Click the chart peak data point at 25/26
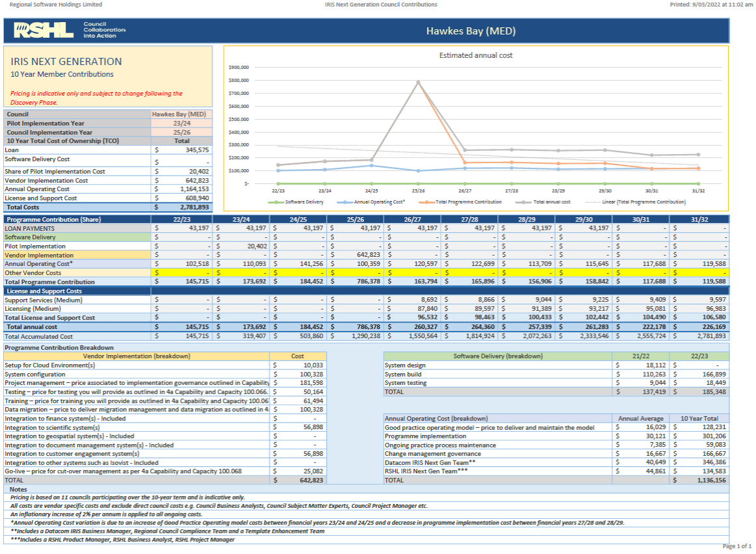This screenshot has width=756, height=554. [418, 83]
